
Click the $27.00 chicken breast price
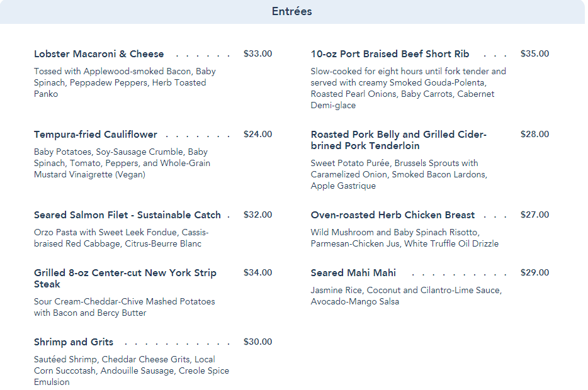(534, 215)
